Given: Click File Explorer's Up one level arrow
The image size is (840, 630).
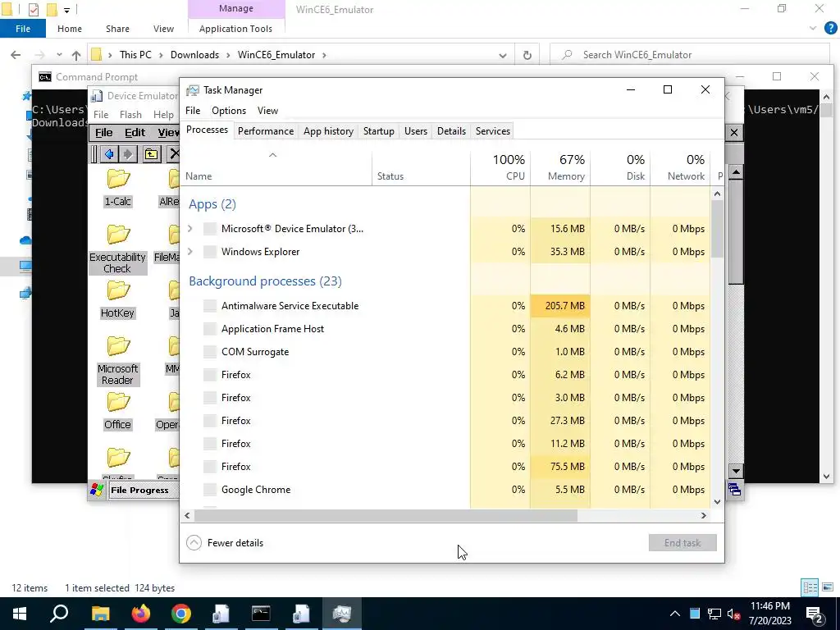Looking at the screenshot, I should [x=76, y=55].
